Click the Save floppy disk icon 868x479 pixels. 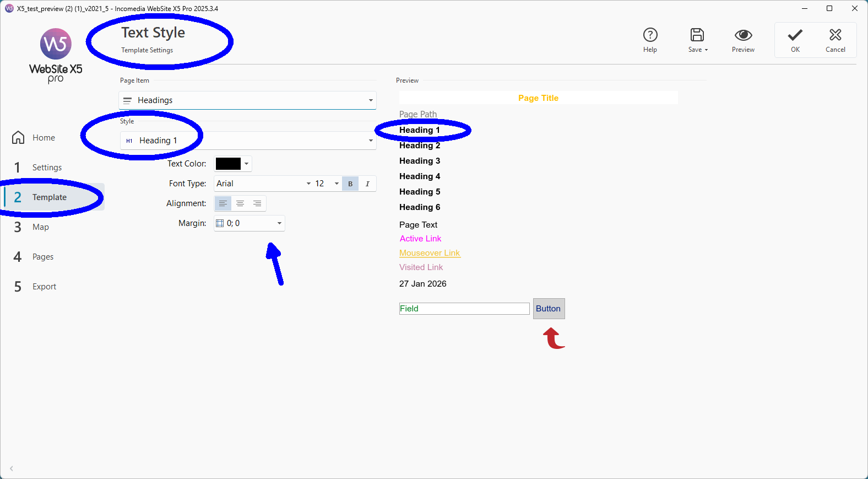click(697, 35)
